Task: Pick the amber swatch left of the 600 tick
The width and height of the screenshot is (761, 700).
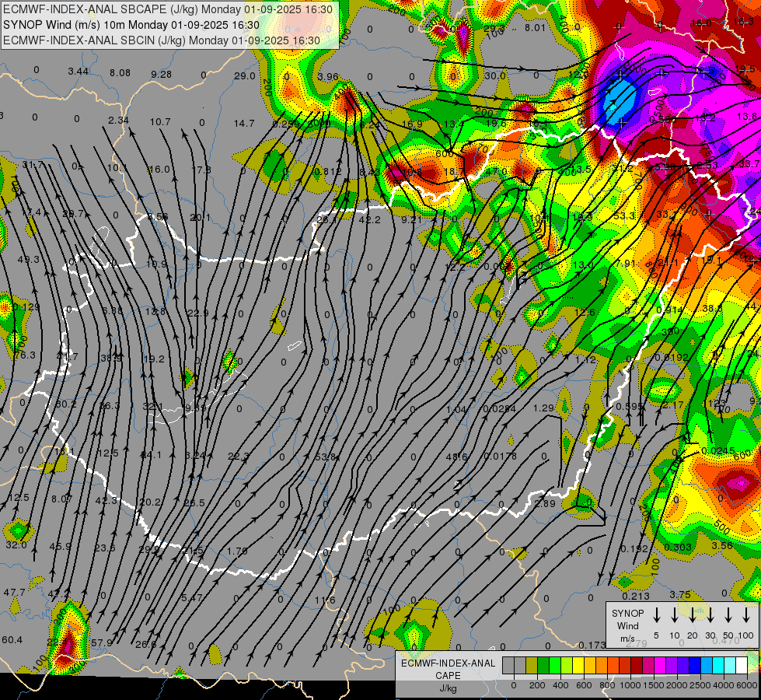Action: click(x=590, y=665)
